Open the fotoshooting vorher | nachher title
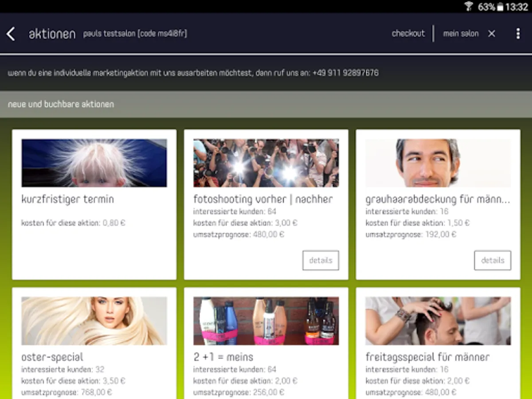This screenshot has width=532, height=399. 263,199
